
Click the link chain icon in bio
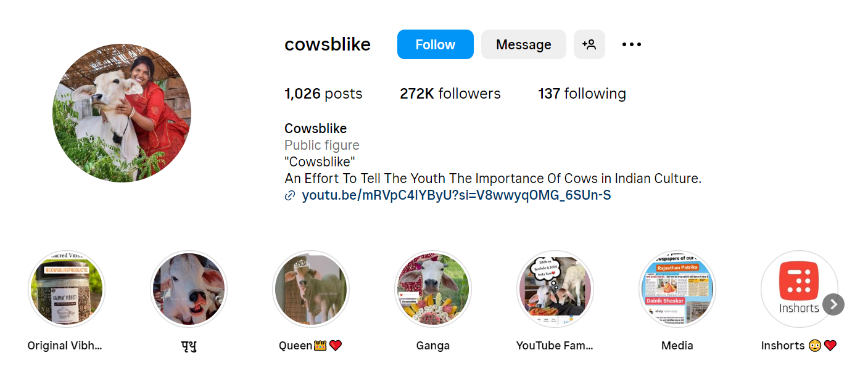coord(290,196)
